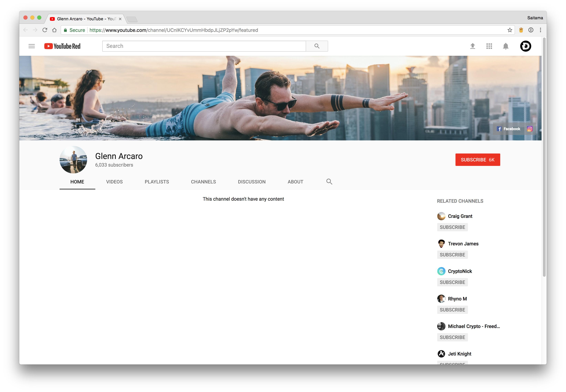This screenshot has height=392, width=566.
Task: Click the page vertical scrollbar
Action: (544, 157)
